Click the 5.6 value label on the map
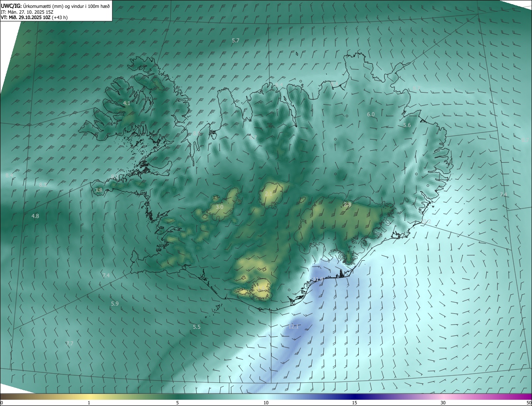The width and height of the screenshot is (532, 406). (407, 125)
